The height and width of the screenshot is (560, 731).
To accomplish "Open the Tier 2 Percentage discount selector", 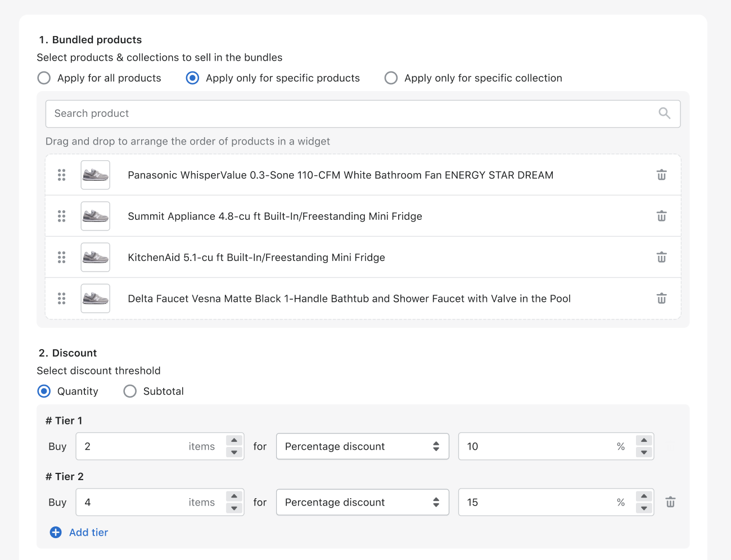I will 362,502.
